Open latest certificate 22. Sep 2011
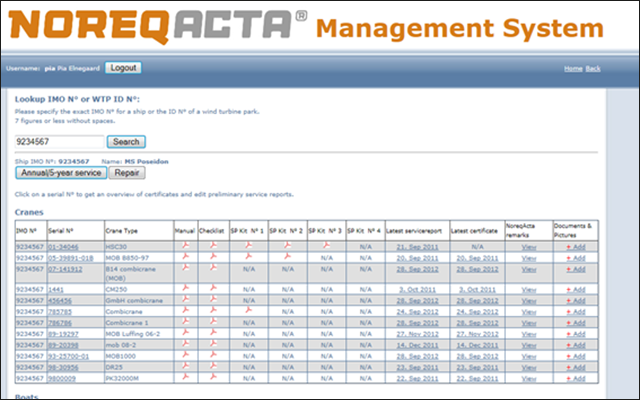The height and width of the screenshot is (400, 640). coord(477,378)
